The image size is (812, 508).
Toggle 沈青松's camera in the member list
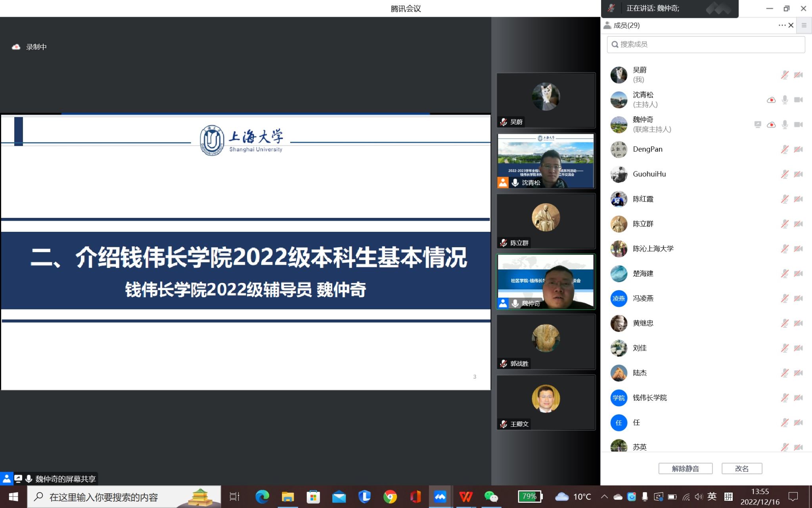pyautogui.click(x=798, y=100)
